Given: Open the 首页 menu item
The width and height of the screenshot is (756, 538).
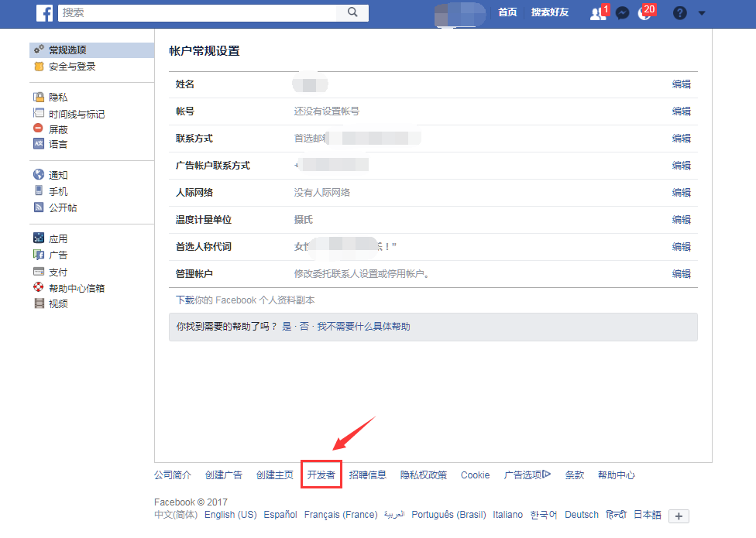Looking at the screenshot, I should point(508,12).
